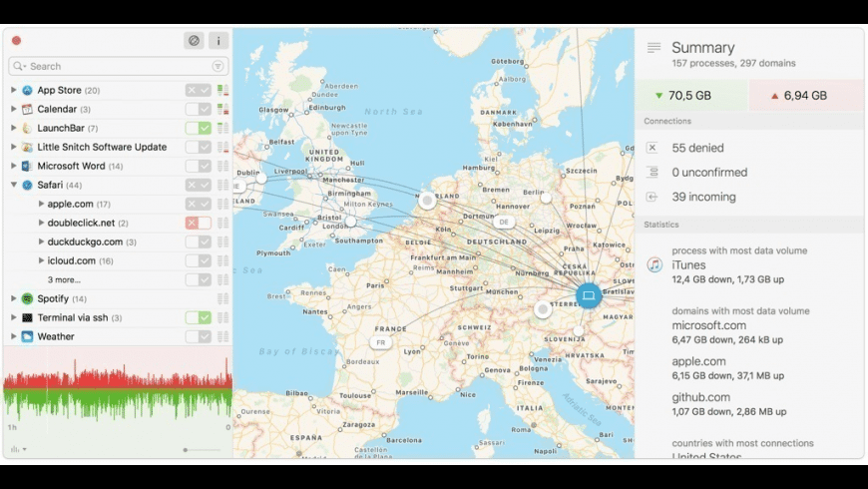868x489 pixels.
Task: Click the info button in the toolbar
Action: (218, 41)
